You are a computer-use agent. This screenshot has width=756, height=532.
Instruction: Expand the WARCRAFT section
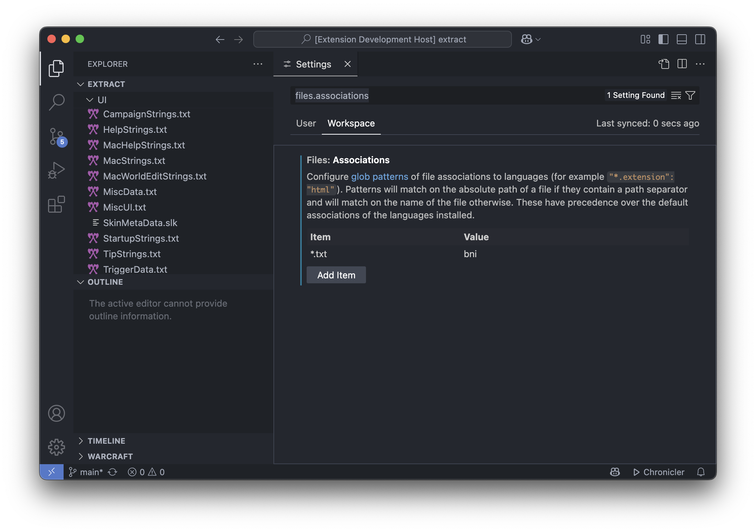(110, 456)
